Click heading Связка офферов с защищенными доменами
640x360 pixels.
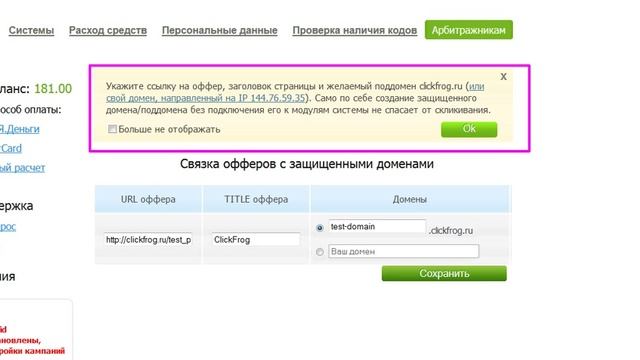[307, 164]
